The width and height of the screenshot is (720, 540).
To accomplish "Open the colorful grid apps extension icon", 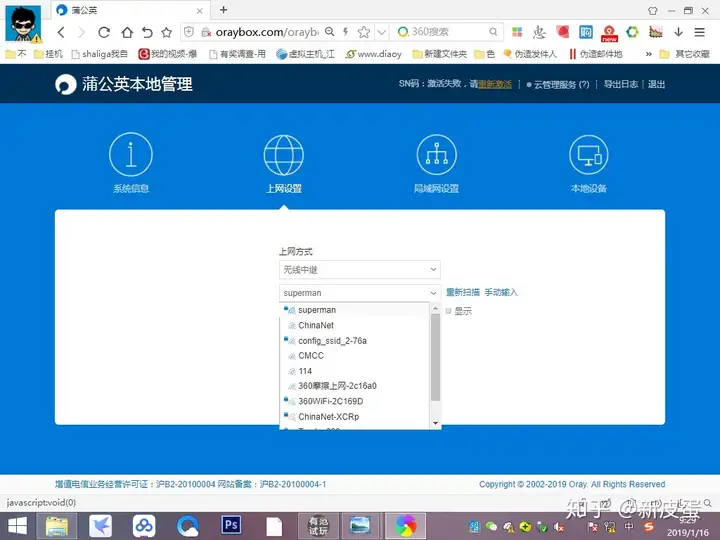I will pos(517,32).
